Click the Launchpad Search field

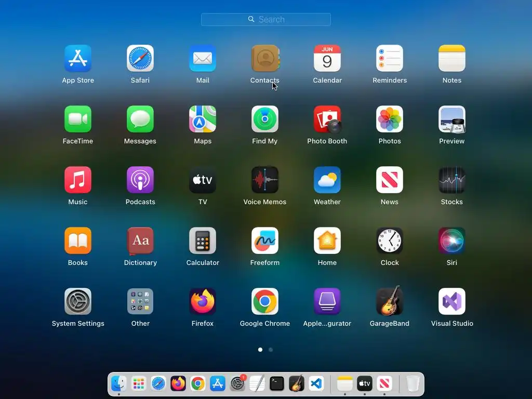click(266, 19)
